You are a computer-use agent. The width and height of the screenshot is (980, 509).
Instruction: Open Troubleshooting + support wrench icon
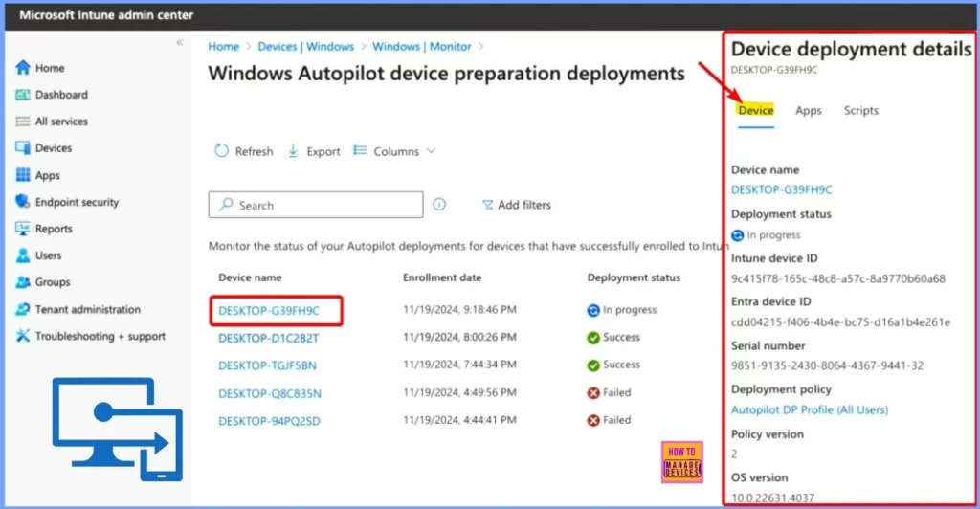(23, 336)
